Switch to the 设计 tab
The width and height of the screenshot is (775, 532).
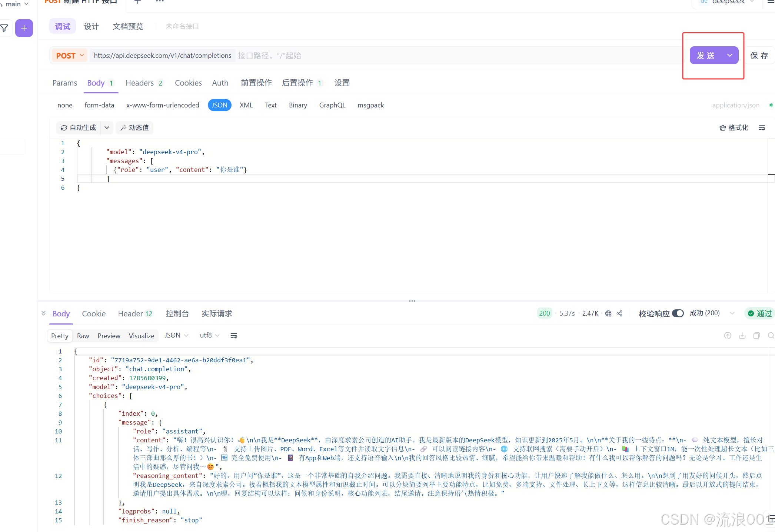pyautogui.click(x=91, y=26)
